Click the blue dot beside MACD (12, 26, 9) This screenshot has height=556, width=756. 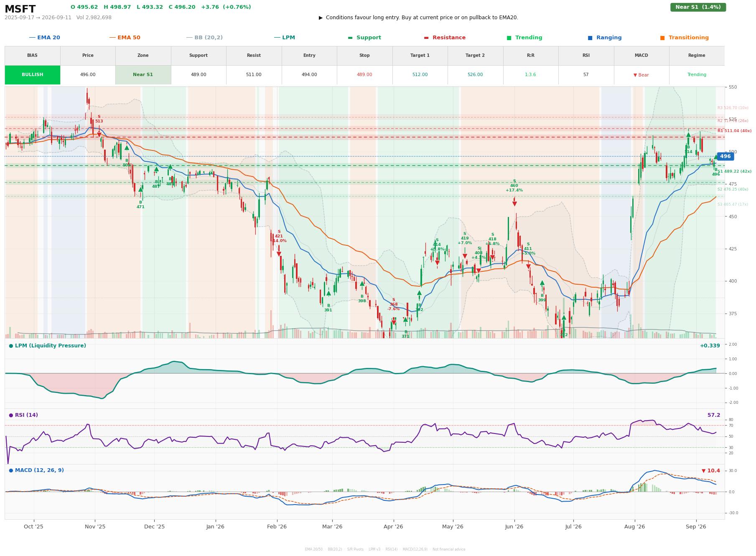coord(11,470)
